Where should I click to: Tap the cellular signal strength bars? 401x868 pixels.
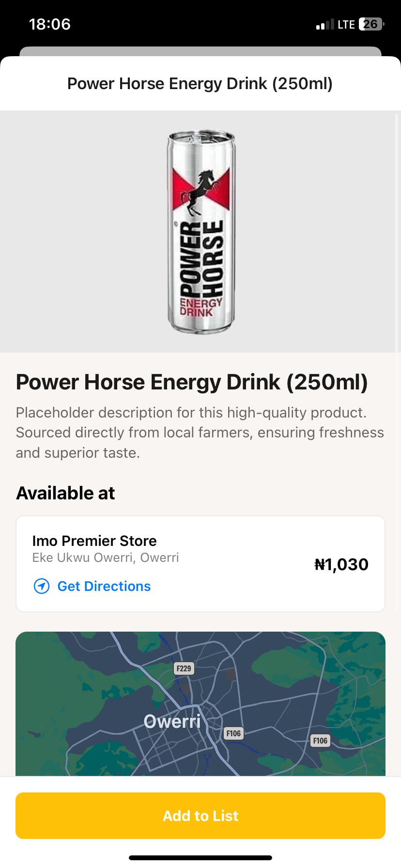[324, 24]
